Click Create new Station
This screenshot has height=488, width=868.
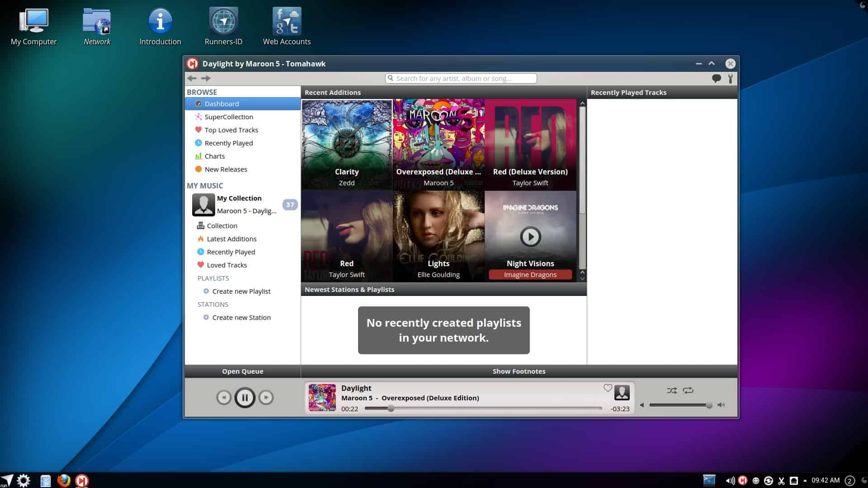click(x=241, y=318)
